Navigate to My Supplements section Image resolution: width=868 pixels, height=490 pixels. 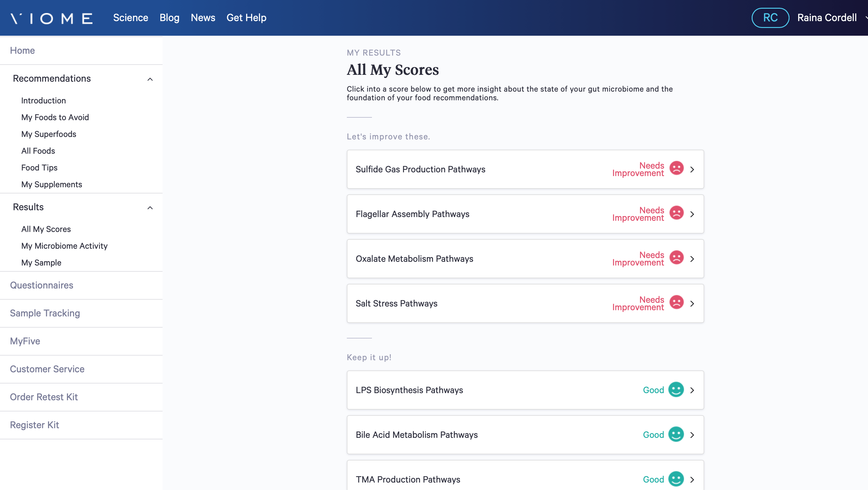[51, 184]
